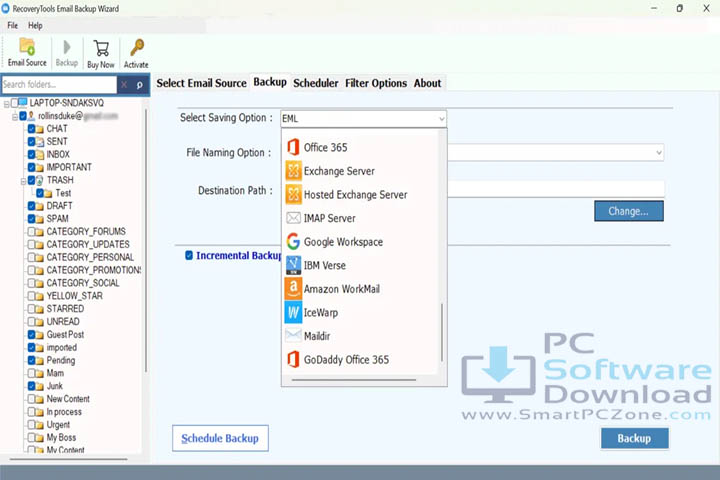
Task: Open the File Naming Option dropdown arrow
Action: click(x=659, y=152)
